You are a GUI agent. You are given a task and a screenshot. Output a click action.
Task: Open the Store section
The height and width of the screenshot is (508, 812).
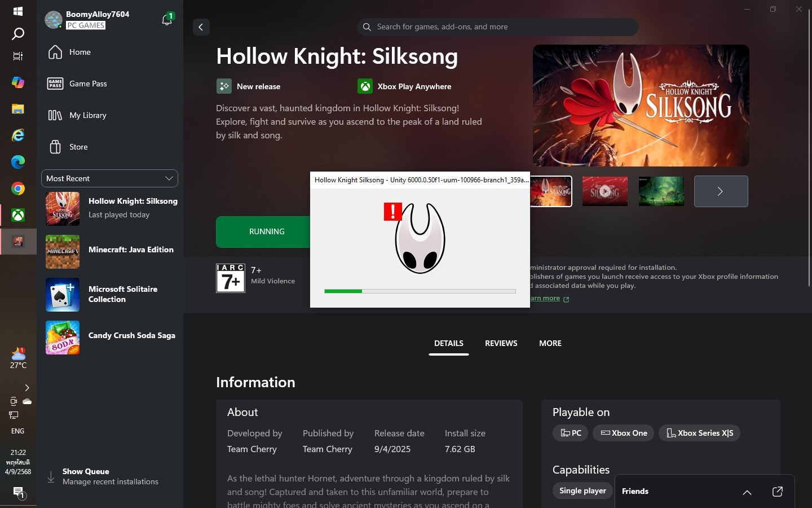(110, 147)
